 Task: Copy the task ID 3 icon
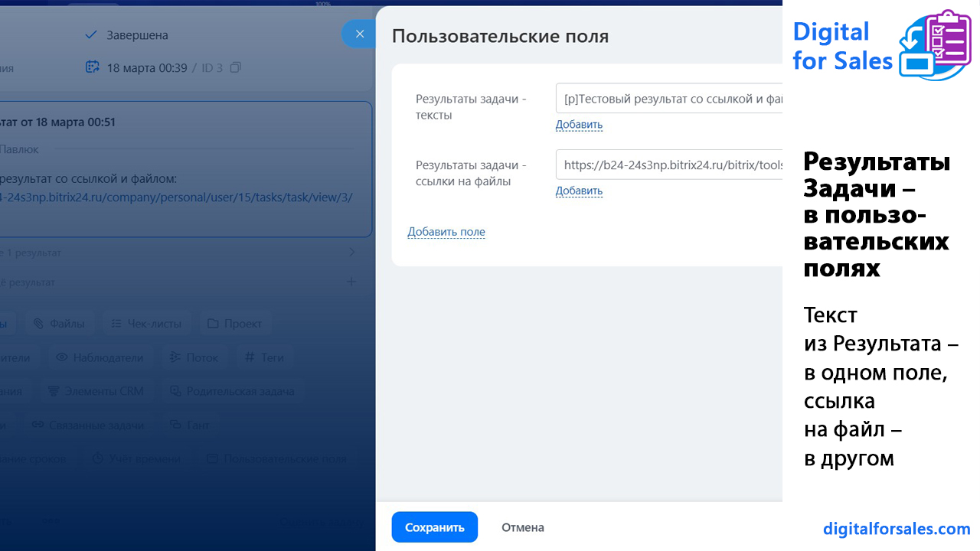pos(236,67)
